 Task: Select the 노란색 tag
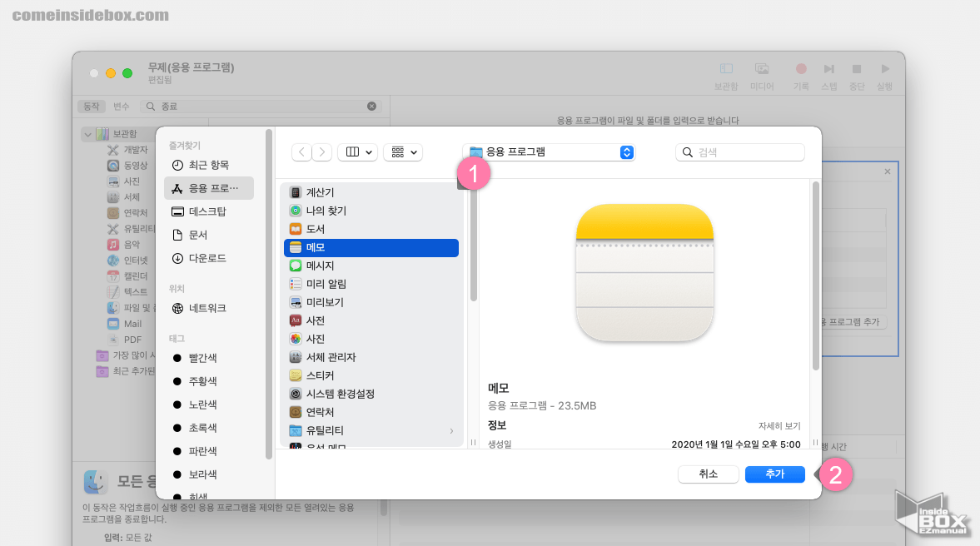209,405
